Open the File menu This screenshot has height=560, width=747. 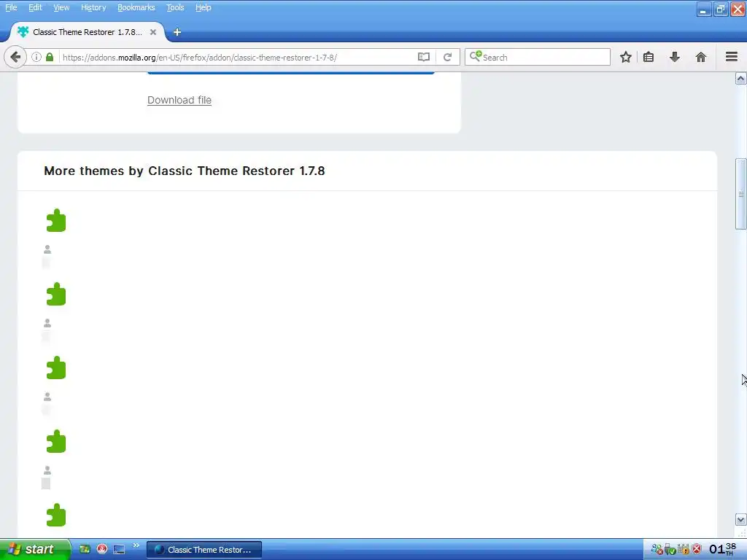(x=11, y=7)
